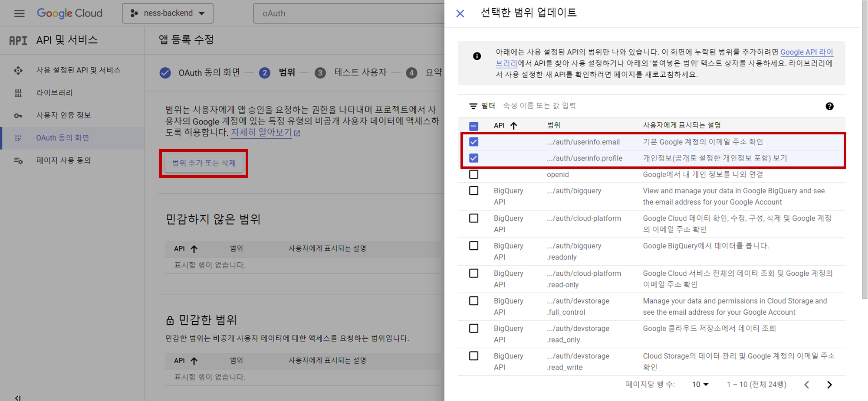Close the scope update panel
The height and width of the screenshot is (401, 868).
coord(460,13)
